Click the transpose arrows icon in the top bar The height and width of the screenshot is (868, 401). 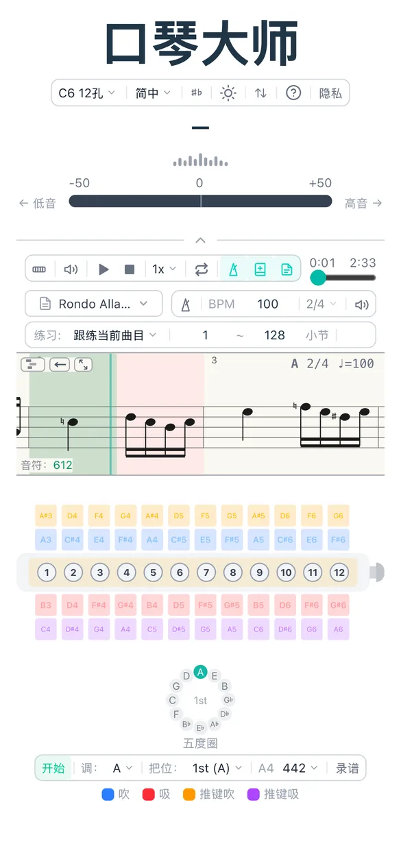click(259, 93)
